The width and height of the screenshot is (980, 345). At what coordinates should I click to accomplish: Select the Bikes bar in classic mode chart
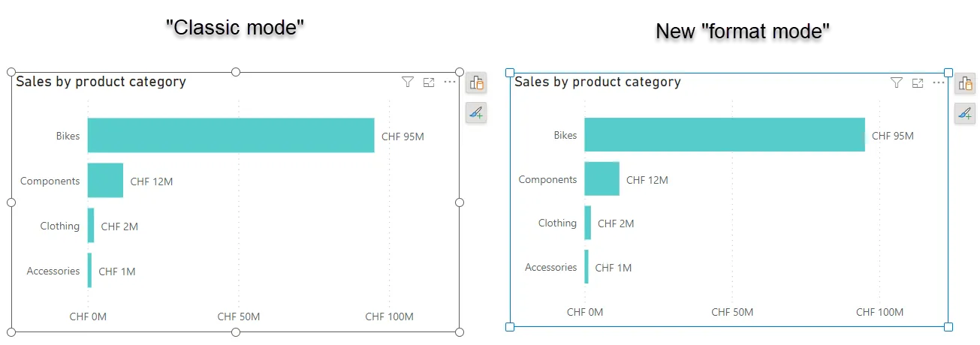231,136
